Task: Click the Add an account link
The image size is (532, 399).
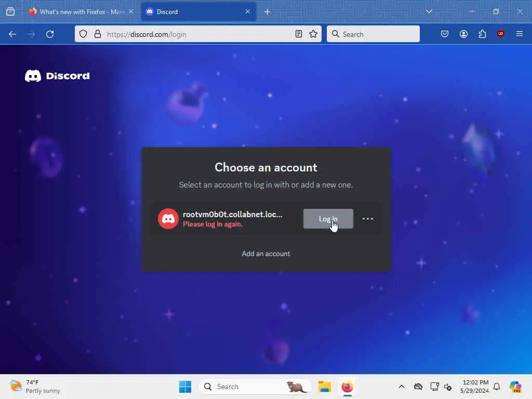Action: point(266,254)
